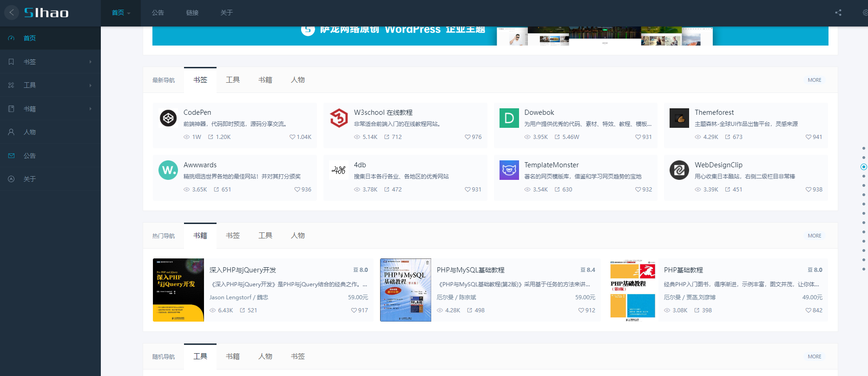The image size is (868, 376).
Task: Open the TemplateMonster logo icon
Action: [x=509, y=171]
